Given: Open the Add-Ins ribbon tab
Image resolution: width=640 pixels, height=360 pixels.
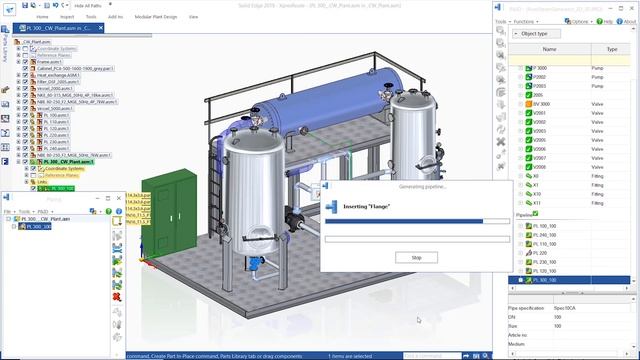Looking at the screenshot, I should [x=116, y=17].
